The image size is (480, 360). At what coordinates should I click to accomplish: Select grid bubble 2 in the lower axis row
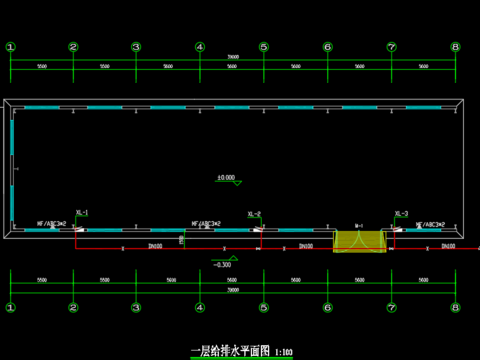coord(73,307)
